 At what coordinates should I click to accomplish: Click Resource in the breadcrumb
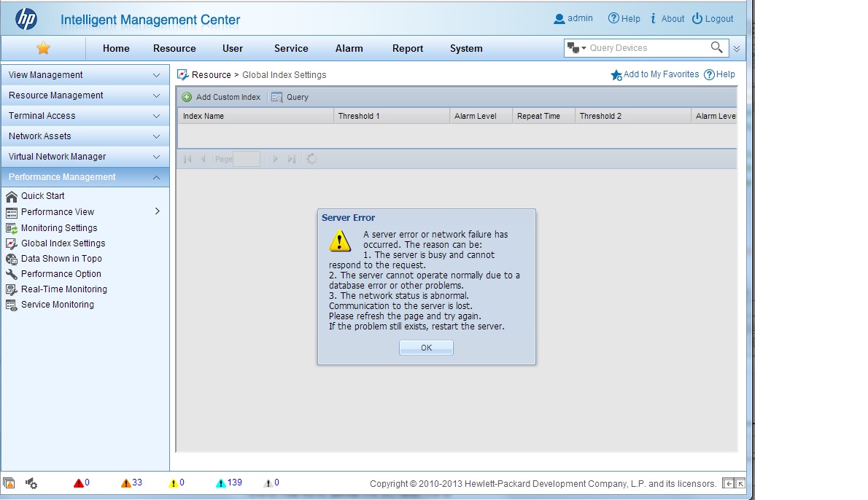[x=211, y=74]
